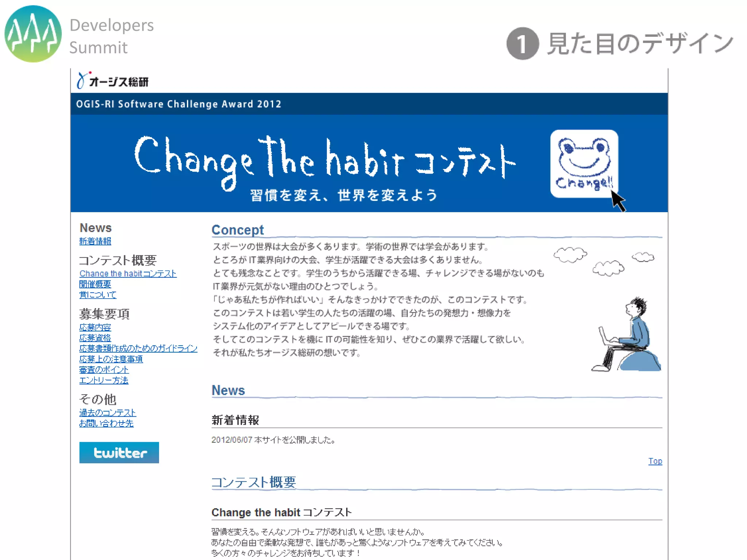Click the Developers Summit tree logo
The width and height of the screenshot is (747, 560).
(33, 34)
